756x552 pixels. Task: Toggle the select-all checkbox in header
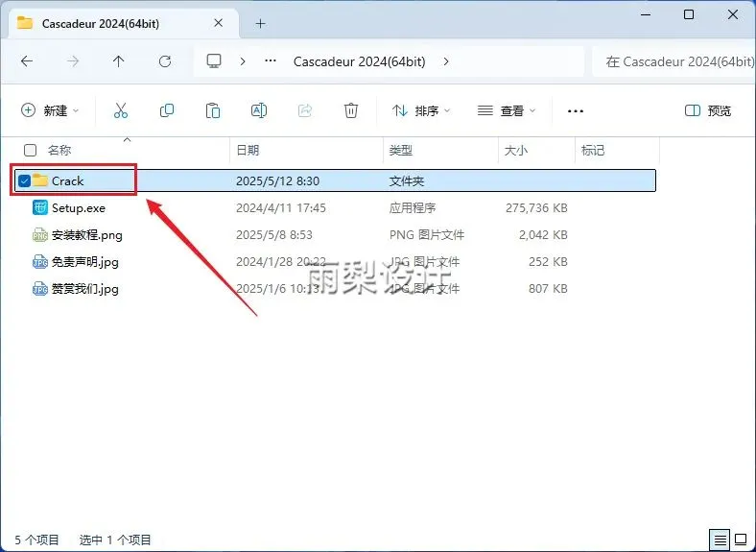[x=30, y=150]
